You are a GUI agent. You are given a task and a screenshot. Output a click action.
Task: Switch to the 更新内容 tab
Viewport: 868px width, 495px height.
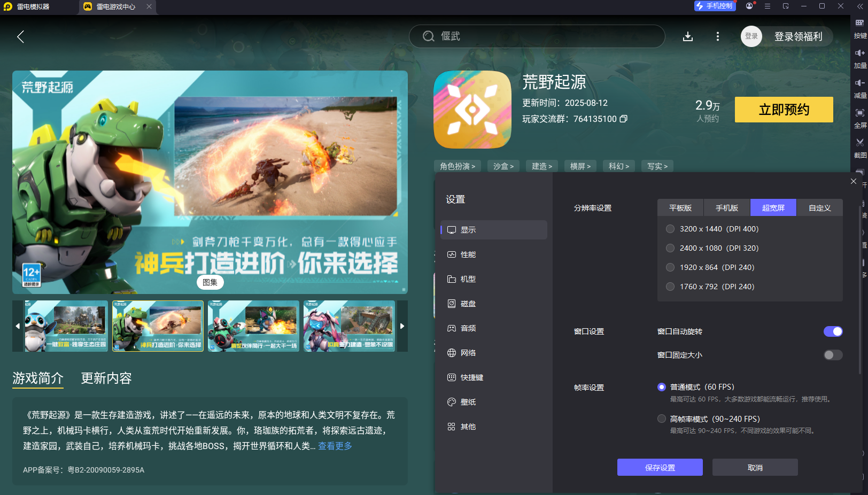pos(106,378)
